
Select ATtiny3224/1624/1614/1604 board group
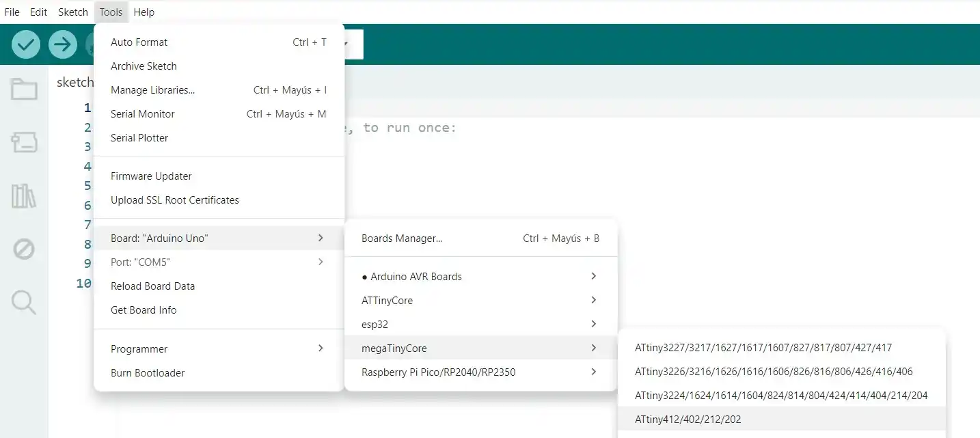[x=782, y=396]
